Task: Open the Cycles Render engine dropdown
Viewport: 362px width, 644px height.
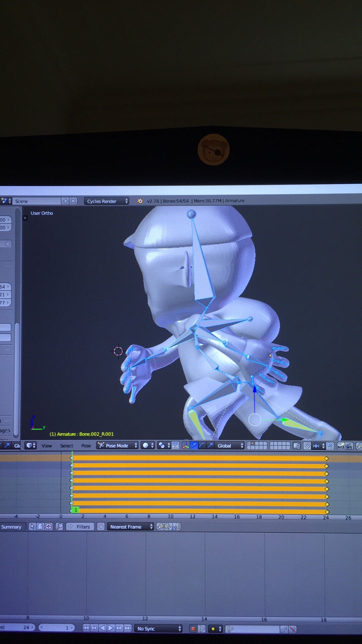Action: [x=106, y=201]
